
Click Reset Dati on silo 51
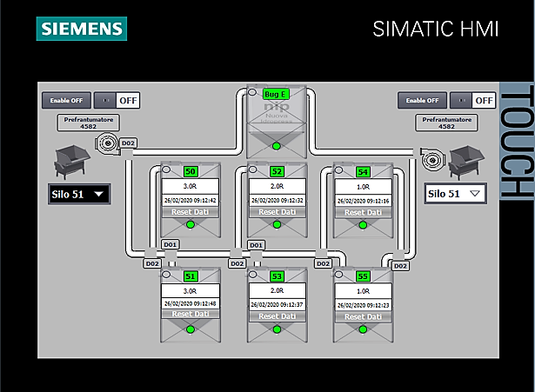pyautogui.click(x=190, y=314)
